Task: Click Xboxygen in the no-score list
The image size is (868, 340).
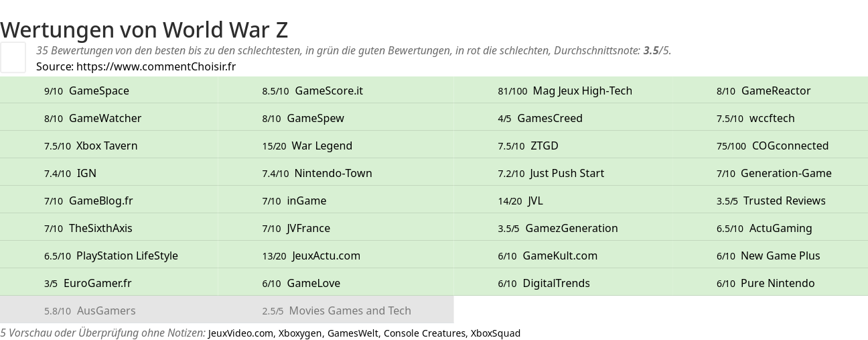Action: click(x=300, y=333)
